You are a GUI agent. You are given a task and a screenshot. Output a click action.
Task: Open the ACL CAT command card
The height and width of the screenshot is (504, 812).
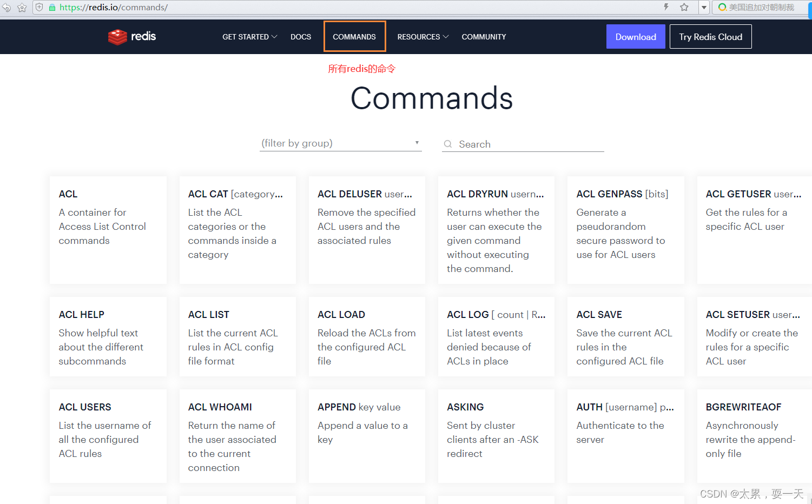[237, 230]
